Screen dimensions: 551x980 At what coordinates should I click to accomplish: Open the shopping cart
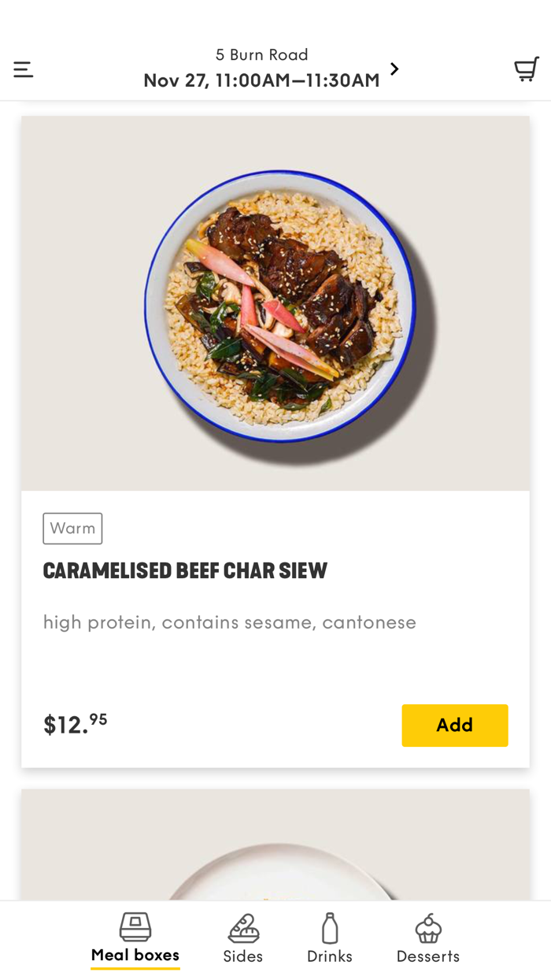click(x=526, y=69)
